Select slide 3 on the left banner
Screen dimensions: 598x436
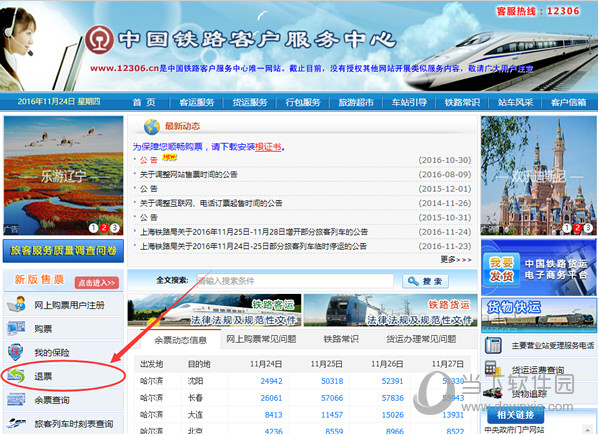tap(114, 228)
